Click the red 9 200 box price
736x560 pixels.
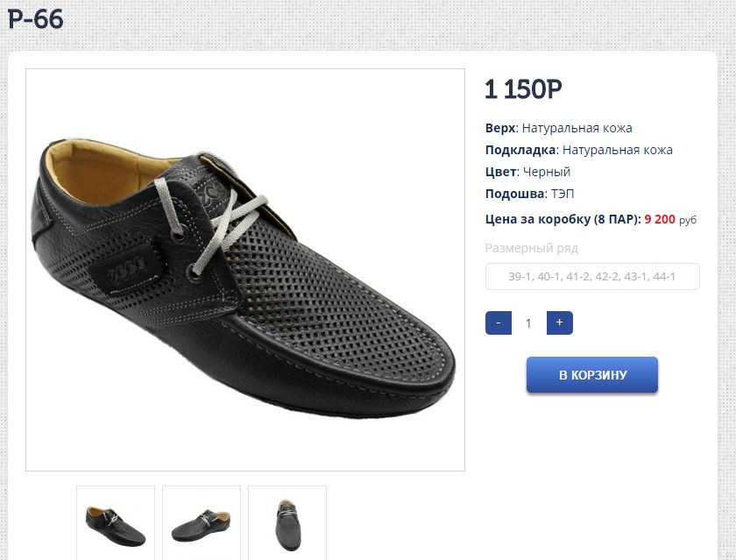[660, 219]
